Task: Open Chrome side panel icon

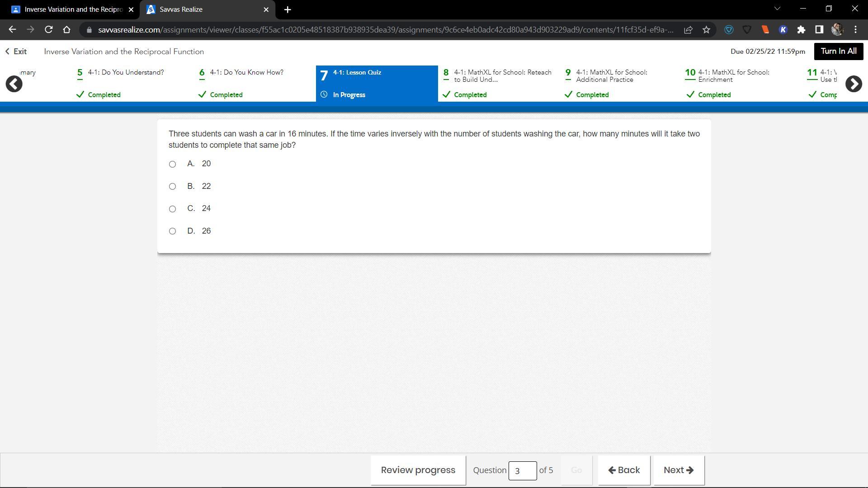Action: coord(819,30)
